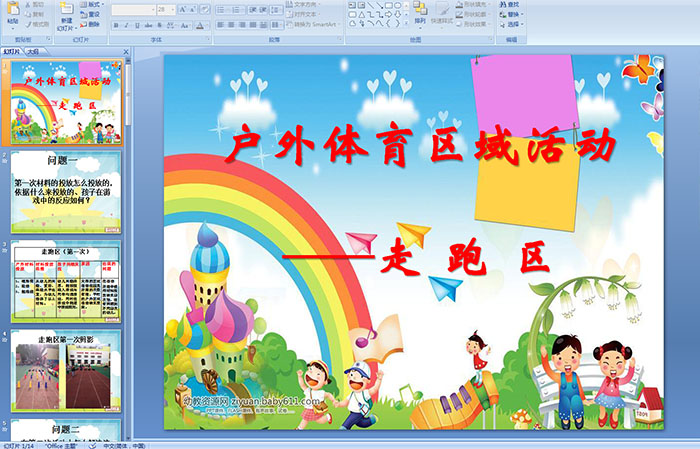This screenshot has height=449, width=700.
Task: Click the Increase Indent icon
Action: [263, 10]
